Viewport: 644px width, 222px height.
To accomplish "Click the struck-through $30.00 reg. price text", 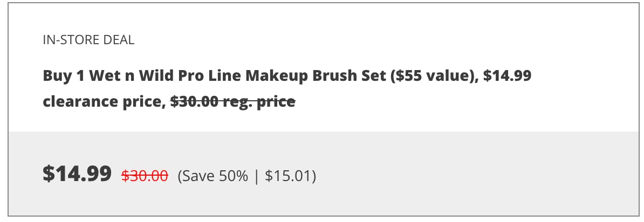I will pyautogui.click(x=233, y=101).
